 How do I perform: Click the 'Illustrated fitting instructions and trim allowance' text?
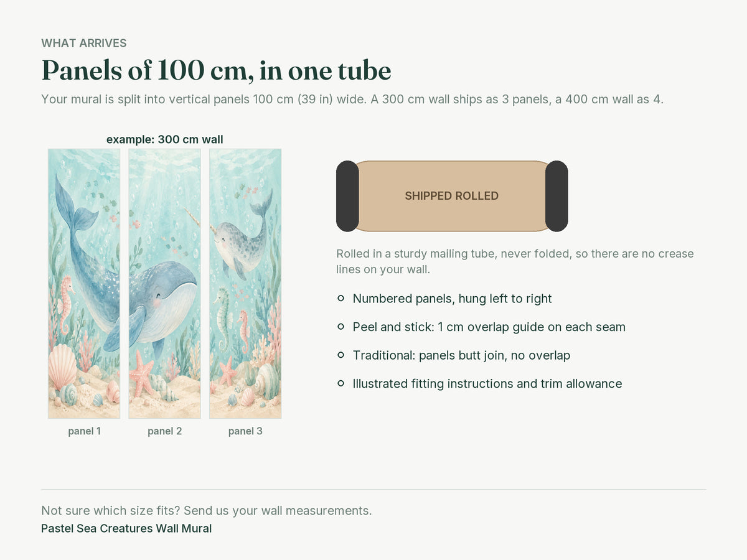(x=487, y=384)
